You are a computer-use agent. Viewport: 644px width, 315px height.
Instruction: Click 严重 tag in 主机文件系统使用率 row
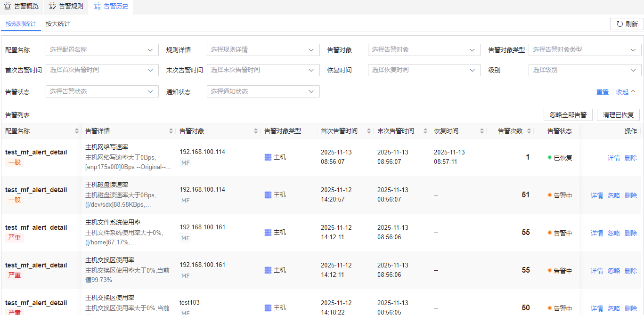click(15, 238)
